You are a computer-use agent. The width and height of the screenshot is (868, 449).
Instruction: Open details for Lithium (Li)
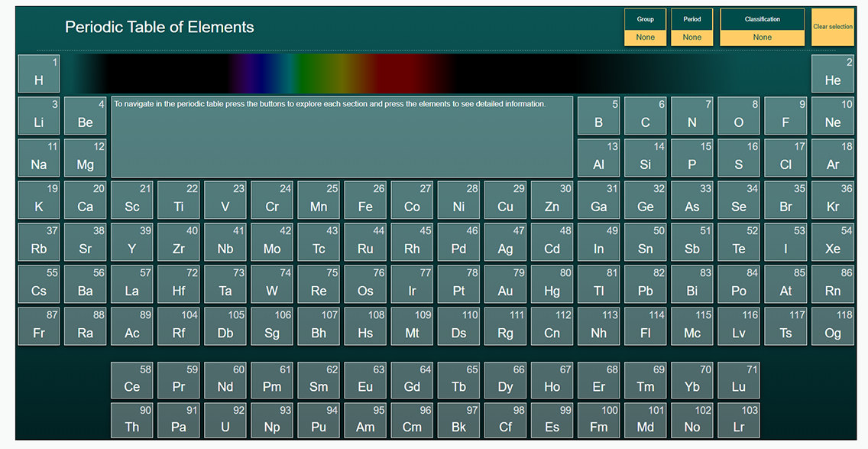(x=39, y=116)
